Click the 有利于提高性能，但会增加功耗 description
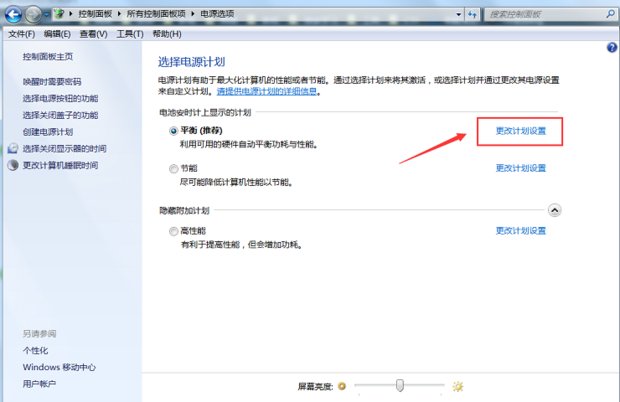The height and width of the screenshot is (402, 620). tap(242, 245)
